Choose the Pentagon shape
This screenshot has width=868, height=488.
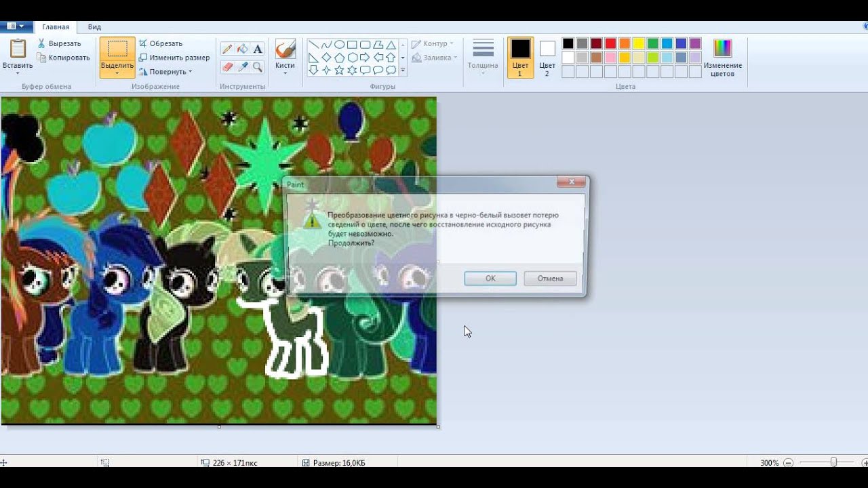(339, 58)
